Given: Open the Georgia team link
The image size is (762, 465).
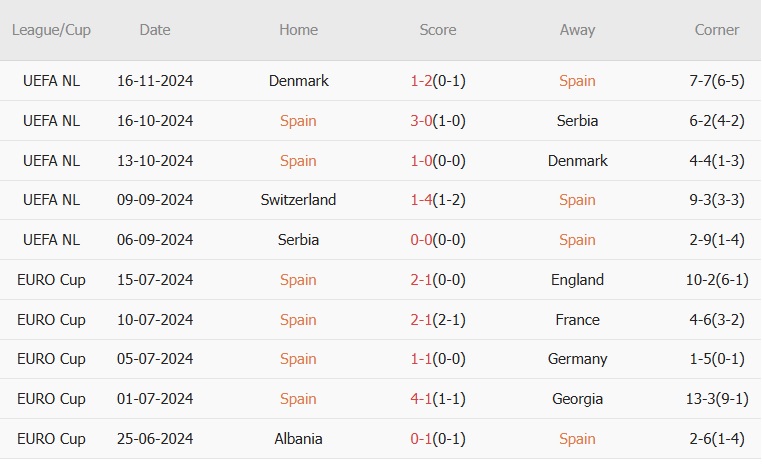Looking at the screenshot, I should [x=577, y=399].
